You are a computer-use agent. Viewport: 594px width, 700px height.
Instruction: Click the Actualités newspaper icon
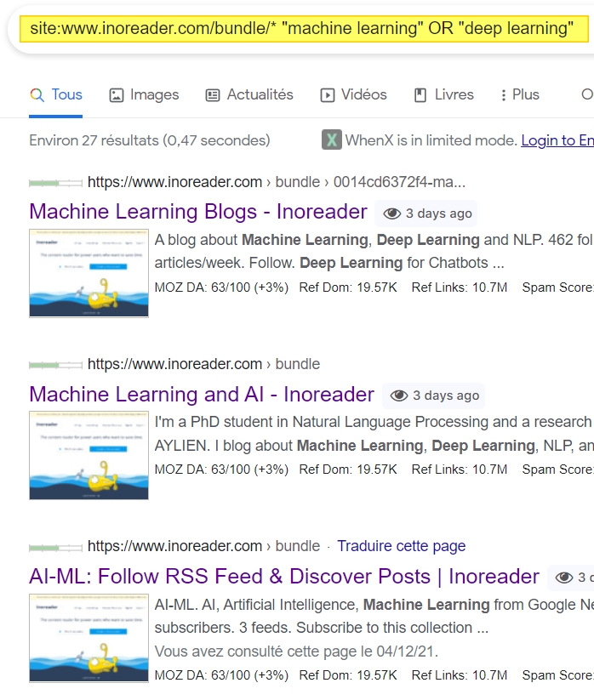213,95
